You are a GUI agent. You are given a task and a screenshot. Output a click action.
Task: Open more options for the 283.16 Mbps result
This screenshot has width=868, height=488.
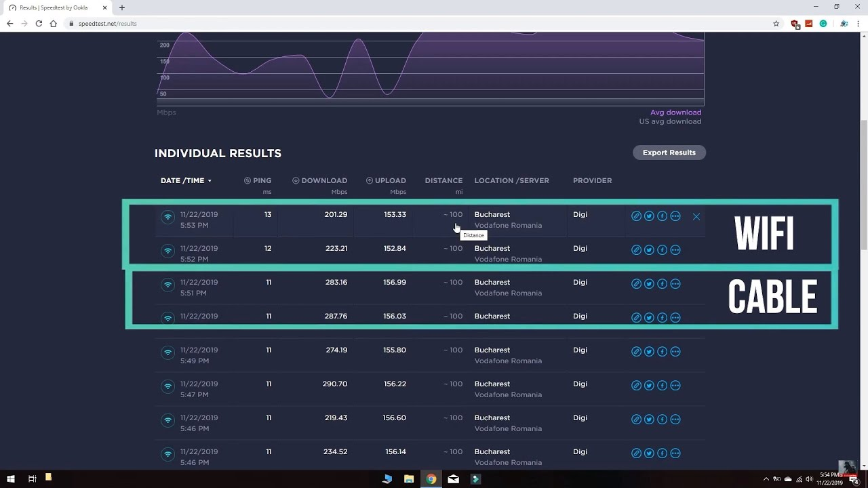point(675,284)
